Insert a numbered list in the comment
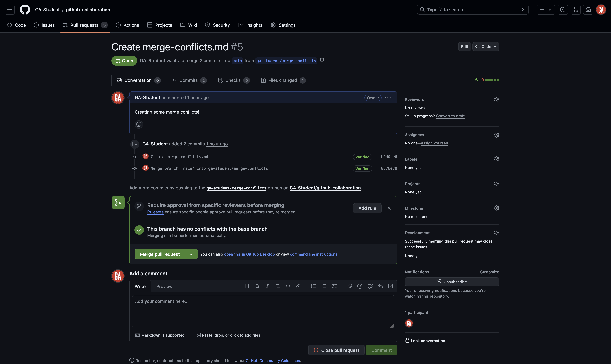Image resolution: width=611 pixels, height=364 pixels. pos(313,286)
